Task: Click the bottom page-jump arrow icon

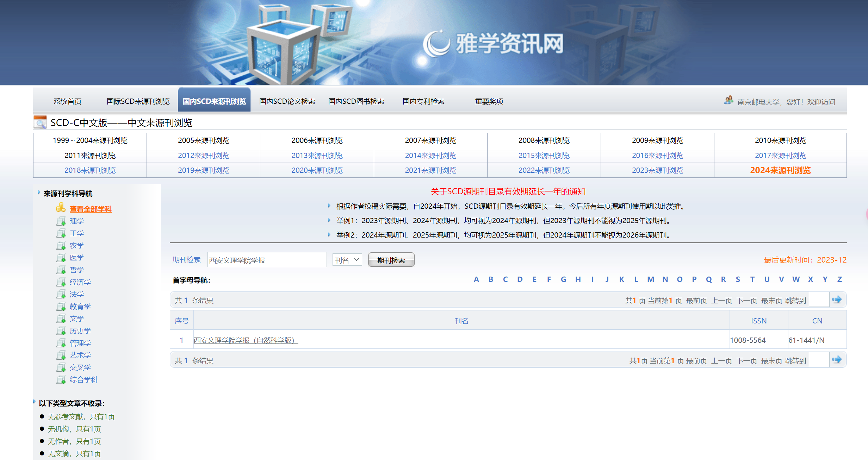Action: tap(837, 360)
